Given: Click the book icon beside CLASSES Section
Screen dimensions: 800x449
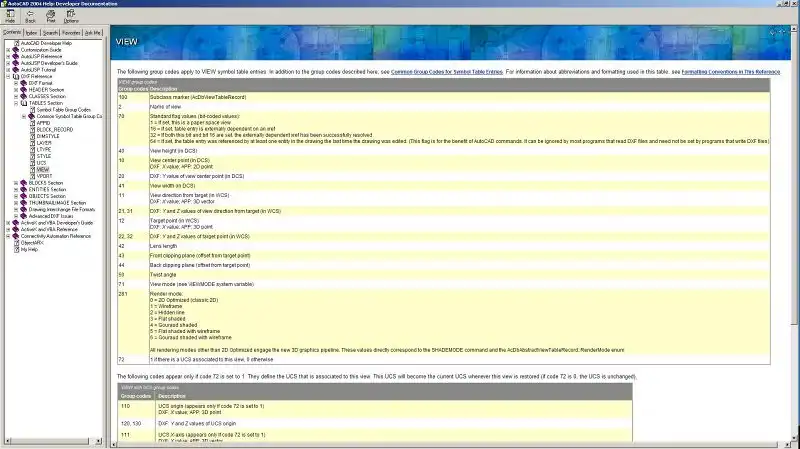Looking at the screenshot, I should click(x=23, y=96).
